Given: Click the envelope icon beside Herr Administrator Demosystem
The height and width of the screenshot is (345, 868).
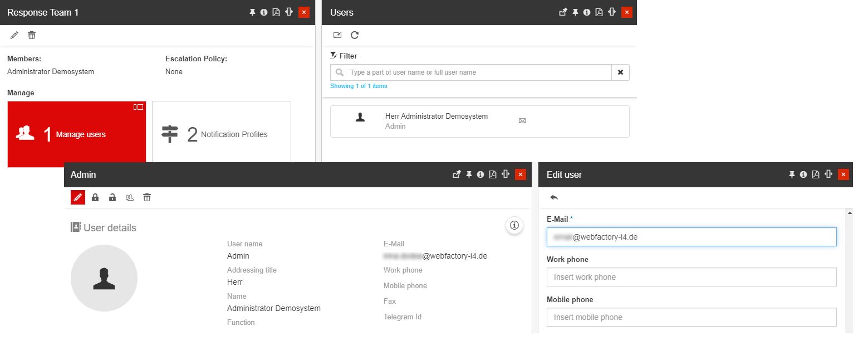Looking at the screenshot, I should [522, 120].
